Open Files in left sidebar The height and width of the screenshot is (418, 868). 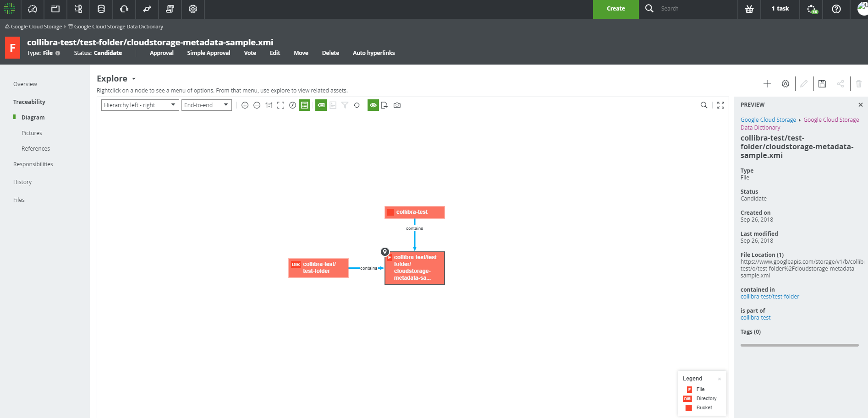pos(19,200)
